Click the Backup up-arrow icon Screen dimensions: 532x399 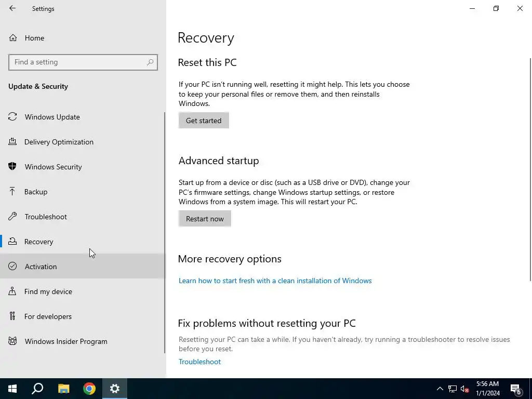[12, 191]
